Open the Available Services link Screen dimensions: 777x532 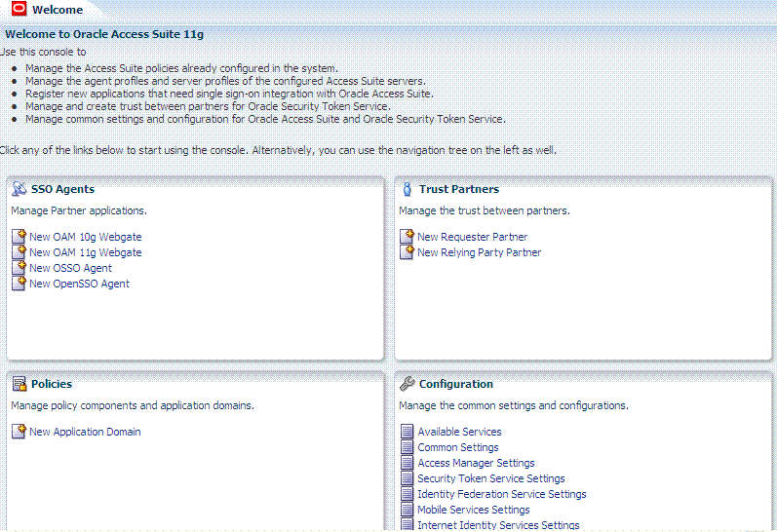(x=459, y=432)
